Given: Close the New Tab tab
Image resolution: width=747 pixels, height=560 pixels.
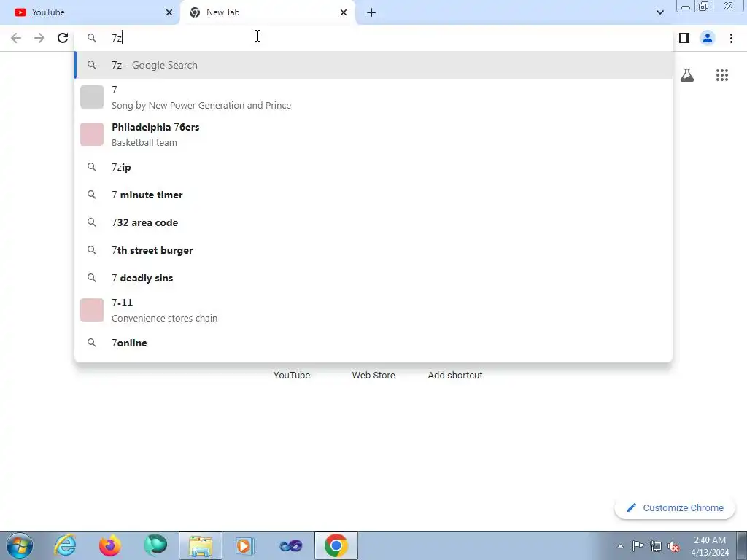Looking at the screenshot, I should [x=344, y=12].
